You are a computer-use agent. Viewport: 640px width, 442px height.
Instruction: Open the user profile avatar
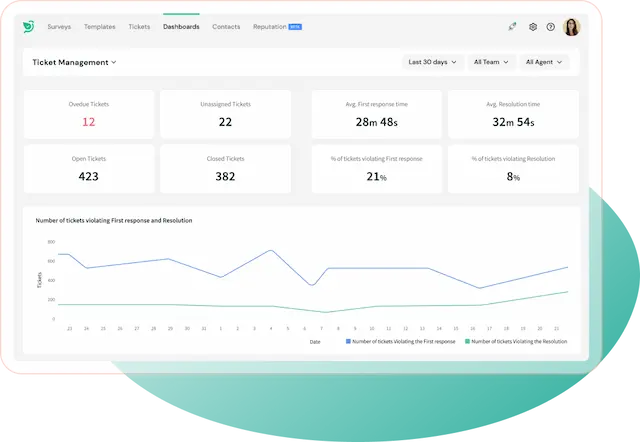click(572, 27)
